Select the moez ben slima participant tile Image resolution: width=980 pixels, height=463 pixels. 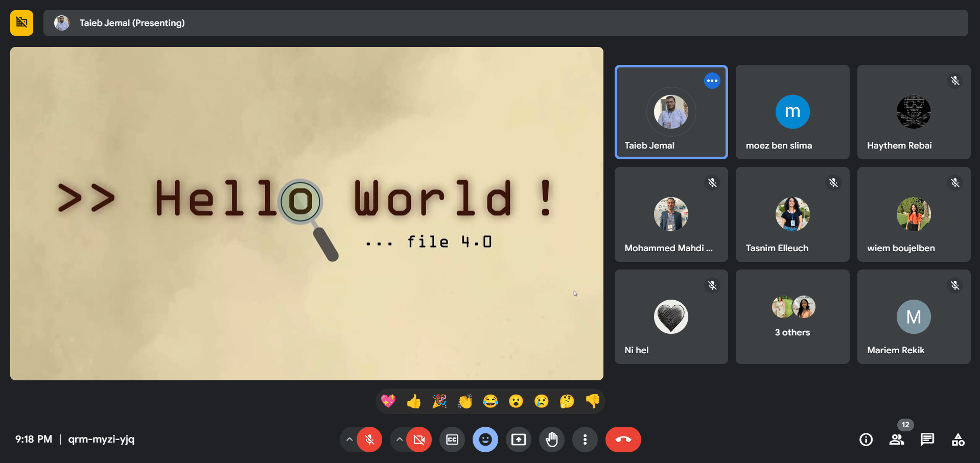point(792,112)
